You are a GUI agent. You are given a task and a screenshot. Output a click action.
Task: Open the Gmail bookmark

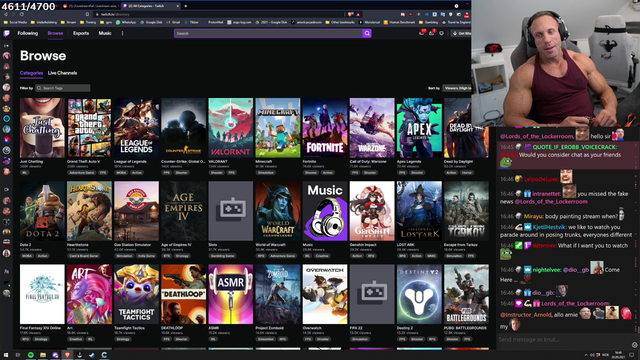tap(173, 22)
